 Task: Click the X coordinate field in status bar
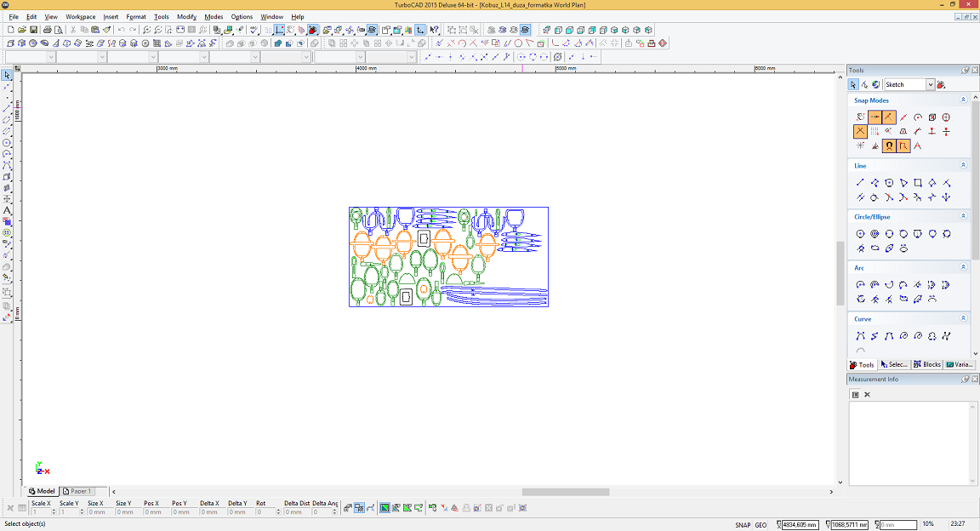click(x=800, y=525)
